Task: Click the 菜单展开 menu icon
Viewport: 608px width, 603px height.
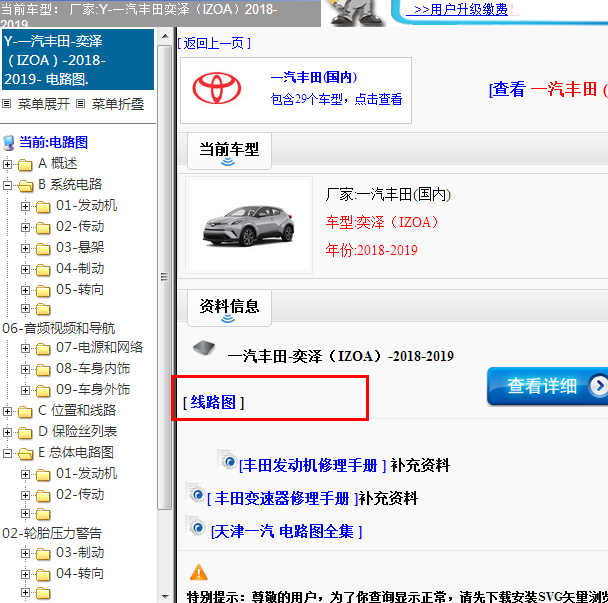Action: coord(7,104)
